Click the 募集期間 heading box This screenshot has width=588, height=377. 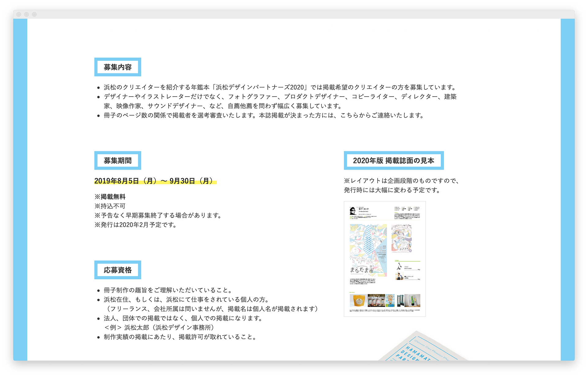click(x=118, y=161)
